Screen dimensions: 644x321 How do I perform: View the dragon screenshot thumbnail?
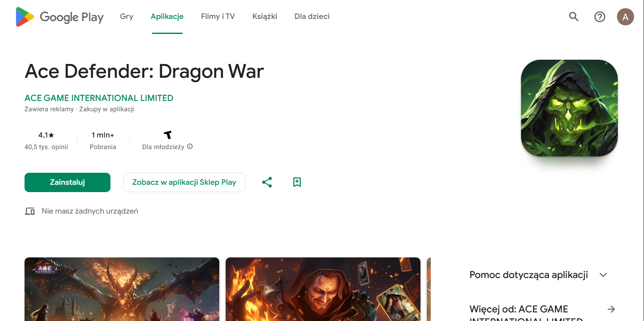(x=122, y=289)
